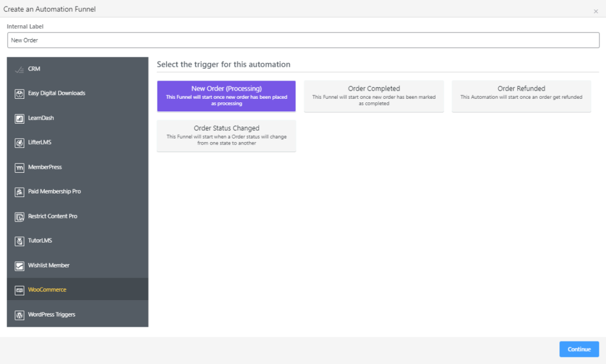Click the WooCommerce sidebar icon
The height and width of the screenshot is (364, 606).
point(20,290)
